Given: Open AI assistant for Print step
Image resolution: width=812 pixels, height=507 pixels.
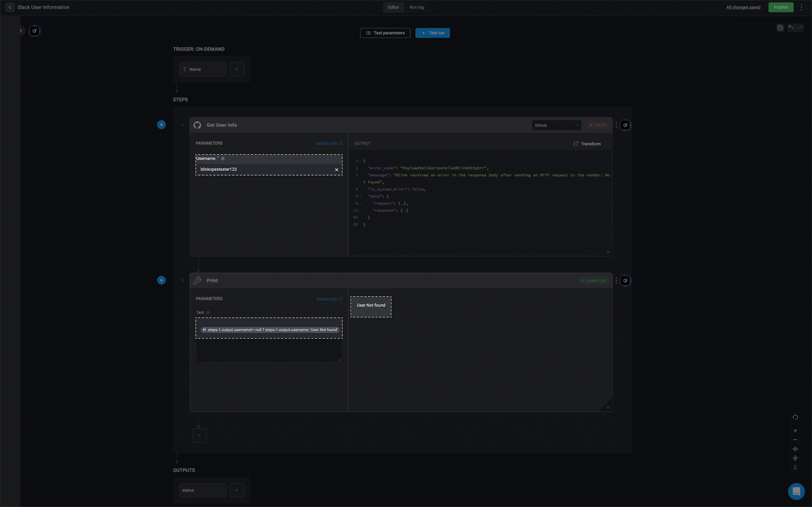Looking at the screenshot, I should tap(625, 281).
